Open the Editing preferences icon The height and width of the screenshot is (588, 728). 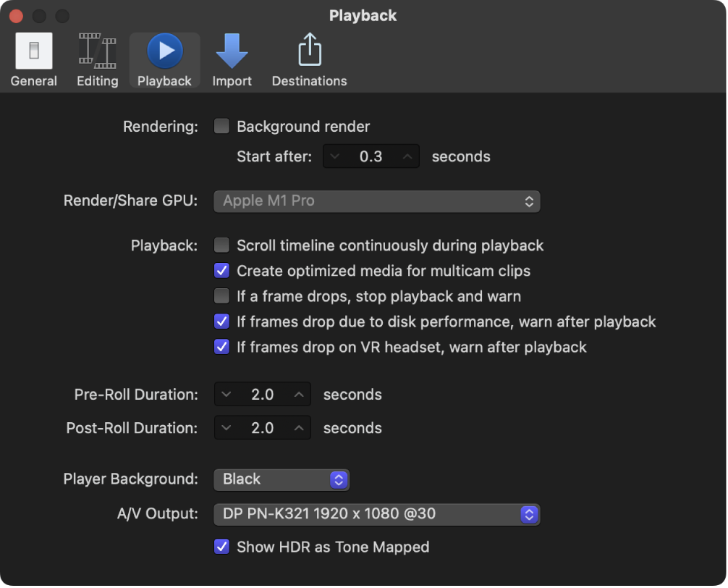tap(97, 58)
